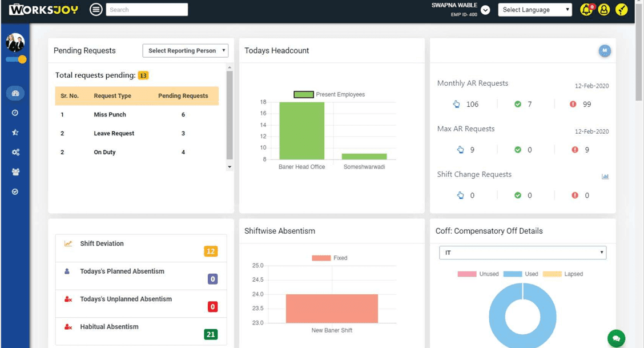Image resolution: width=644 pixels, height=348 pixels.
Task: Toggle the hamburger menu button
Action: pyautogui.click(x=96, y=10)
